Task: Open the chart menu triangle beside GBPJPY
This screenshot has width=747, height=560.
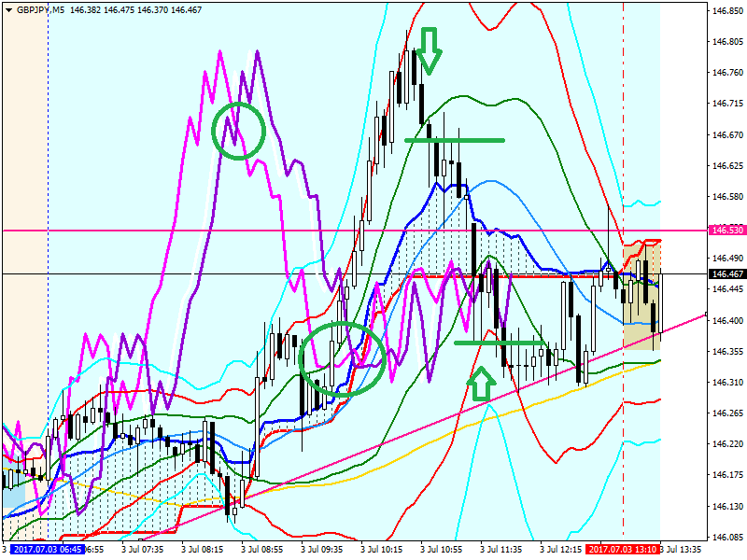Action: (x=8, y=10)
